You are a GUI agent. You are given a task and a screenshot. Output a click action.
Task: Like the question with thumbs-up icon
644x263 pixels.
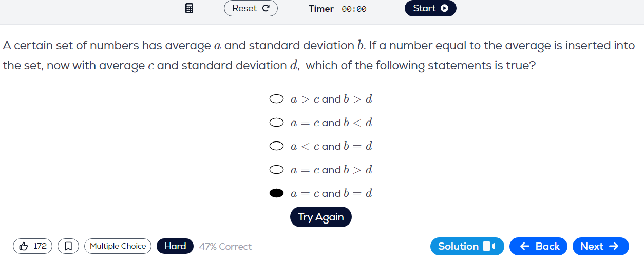tap(32, 246)
